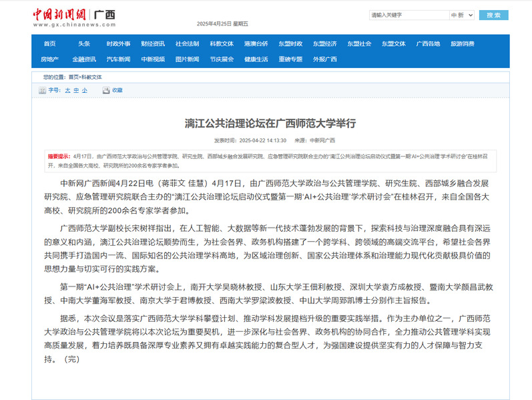Image resolution: width=532 pixels, height=400 pixels.
Task: Go to 首页 in navigation bar
Action: [49, 43]
